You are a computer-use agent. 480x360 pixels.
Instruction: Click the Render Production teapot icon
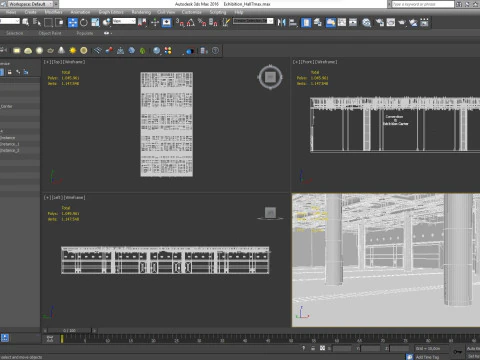pyautogui.click(x=402, y=22)
